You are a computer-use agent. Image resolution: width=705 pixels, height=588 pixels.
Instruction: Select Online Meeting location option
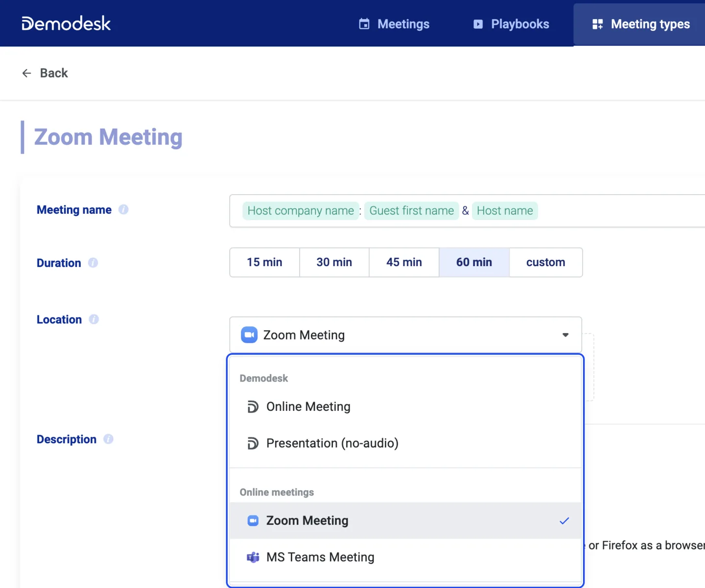coord(405,407)
